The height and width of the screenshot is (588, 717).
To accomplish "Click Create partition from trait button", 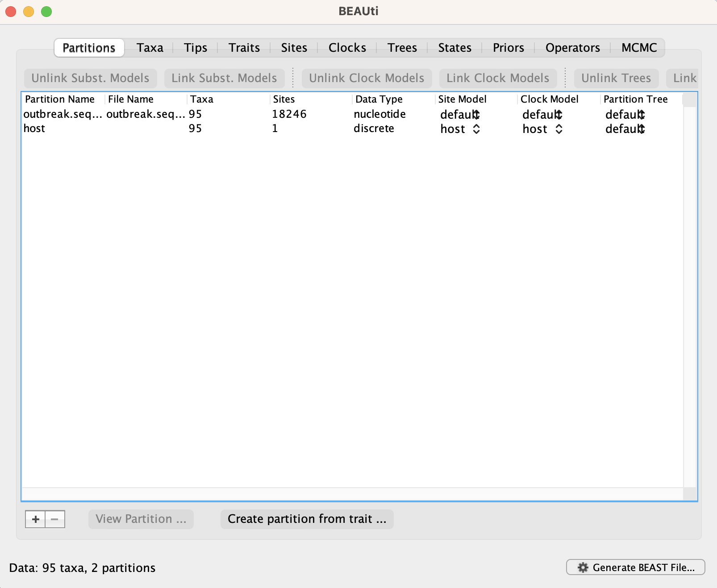I will pos(307,519).
